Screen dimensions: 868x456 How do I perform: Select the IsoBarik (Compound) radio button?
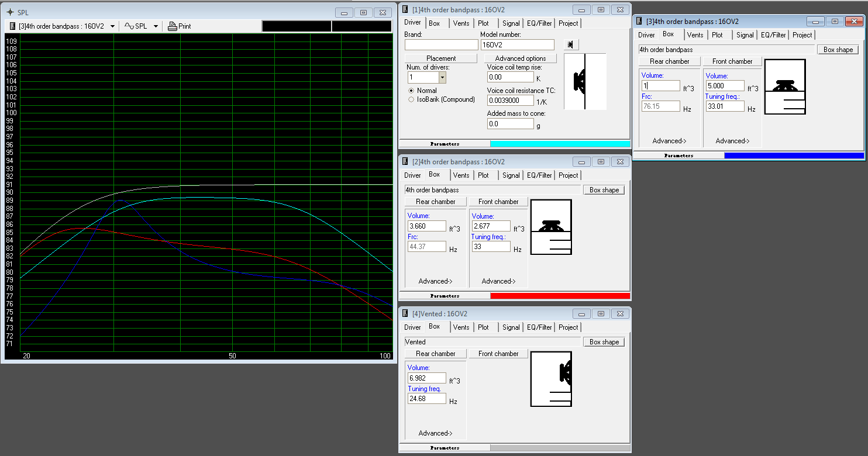411,99
